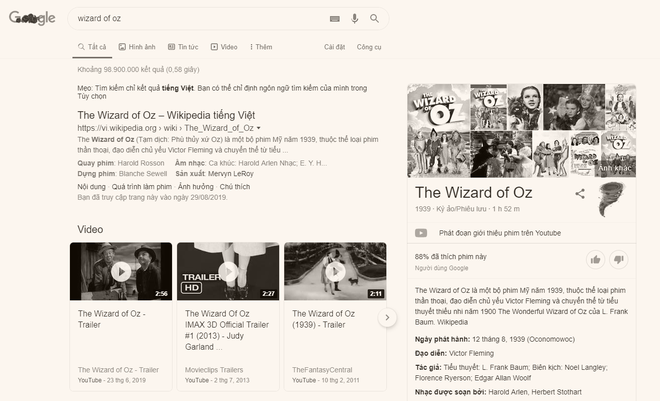
Task: Click the "Video" section heading
Action: (x=90, y=229)
